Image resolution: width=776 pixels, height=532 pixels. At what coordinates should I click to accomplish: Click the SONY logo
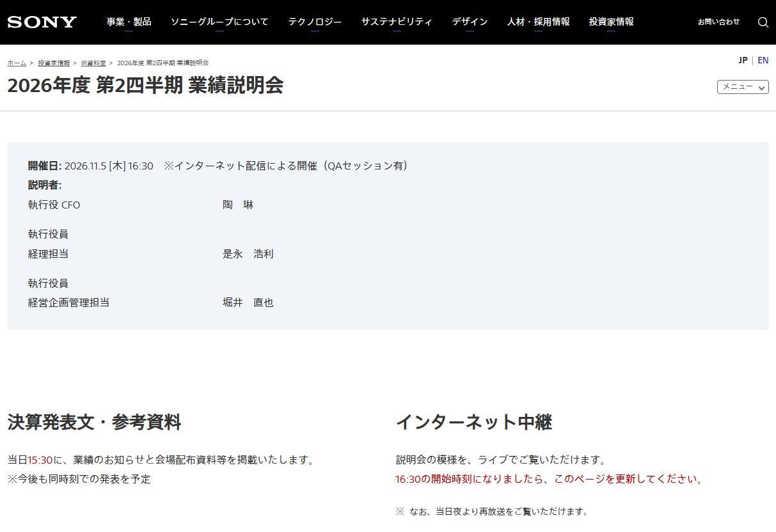point(42,22)
